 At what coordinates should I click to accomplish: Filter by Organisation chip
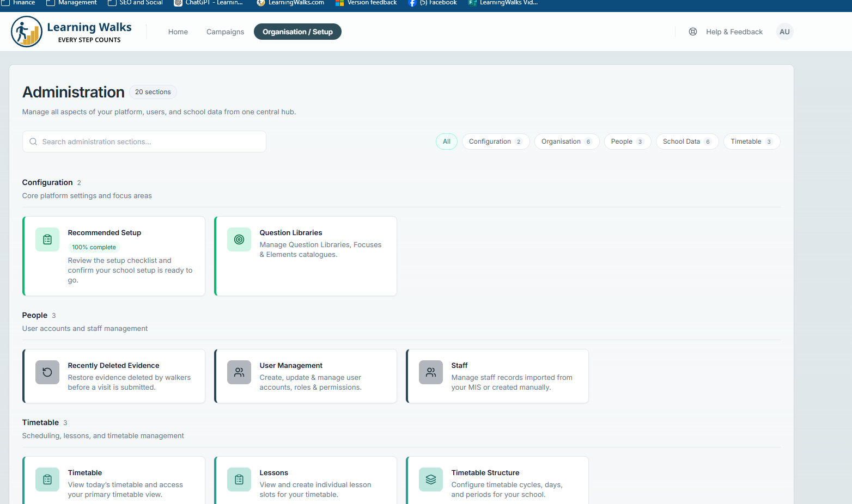pyautogui.click(x=567, y=142)
